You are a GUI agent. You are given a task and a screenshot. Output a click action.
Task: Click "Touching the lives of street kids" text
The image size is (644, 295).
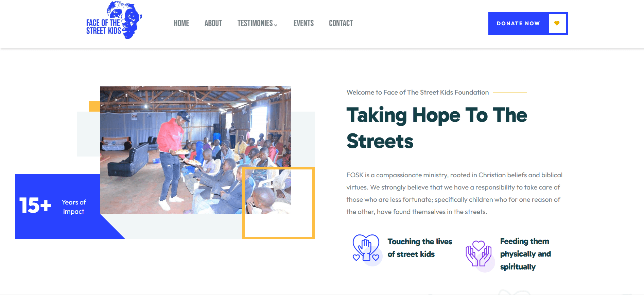click(420, 248)
